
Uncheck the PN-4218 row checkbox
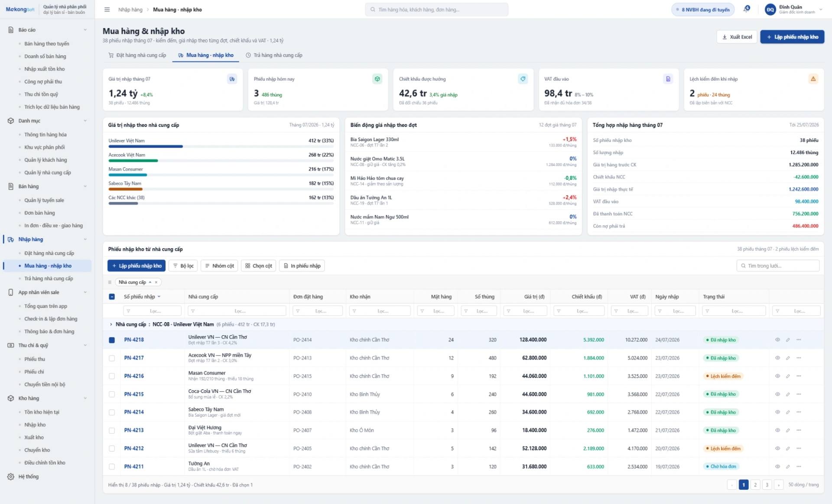pos(112,340)
